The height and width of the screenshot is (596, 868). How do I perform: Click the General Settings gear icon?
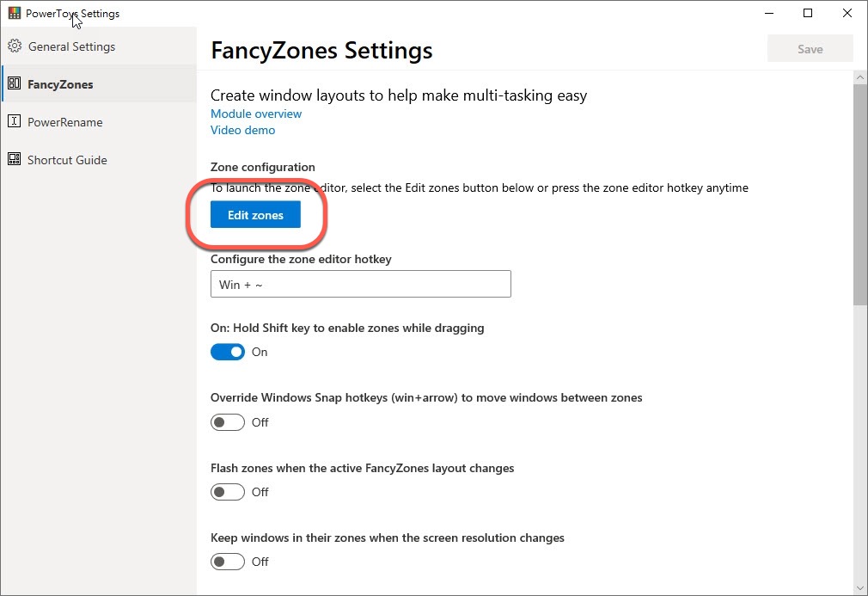pyautogui.click(x=14, y=46)
